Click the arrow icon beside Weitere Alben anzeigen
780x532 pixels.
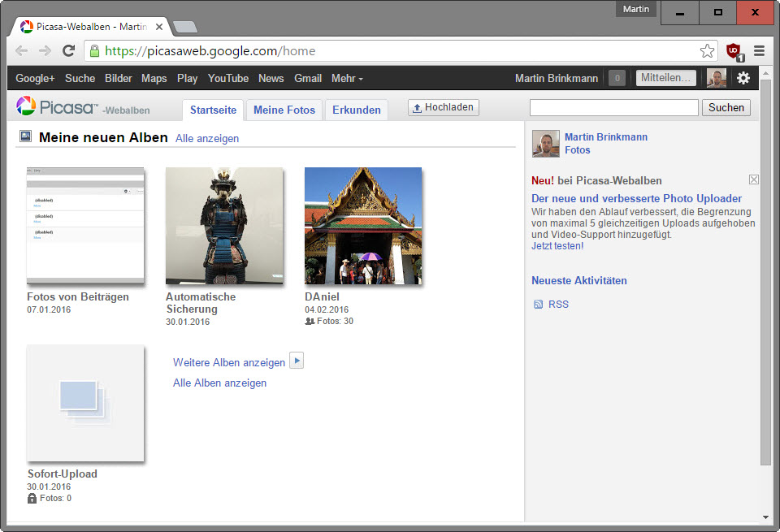tap(297, 361)
